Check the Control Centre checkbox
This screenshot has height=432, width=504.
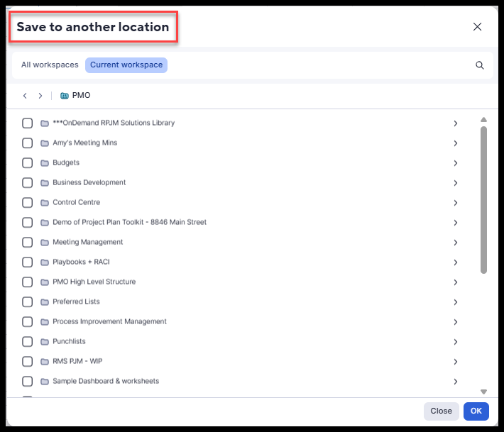27,203
